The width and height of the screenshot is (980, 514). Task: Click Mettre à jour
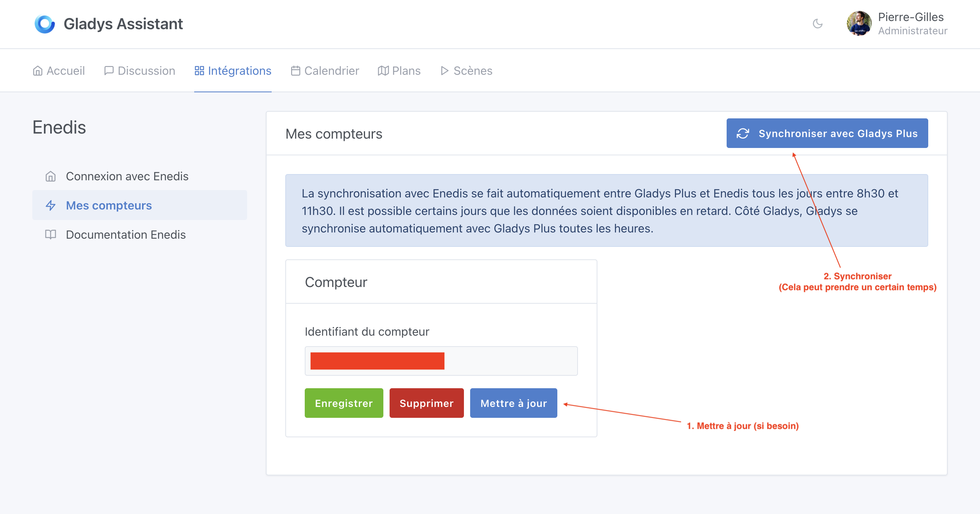(x=513, y=403)
